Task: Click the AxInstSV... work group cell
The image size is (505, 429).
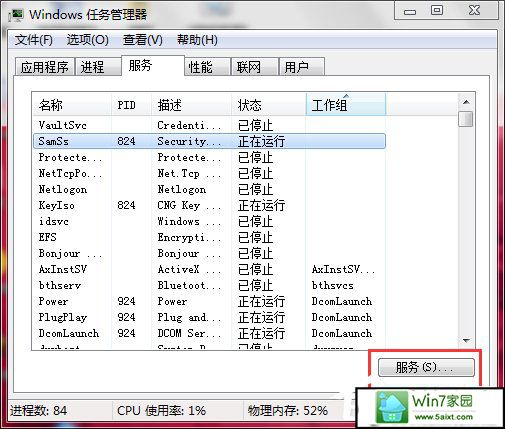Action: tap(343, 269)
